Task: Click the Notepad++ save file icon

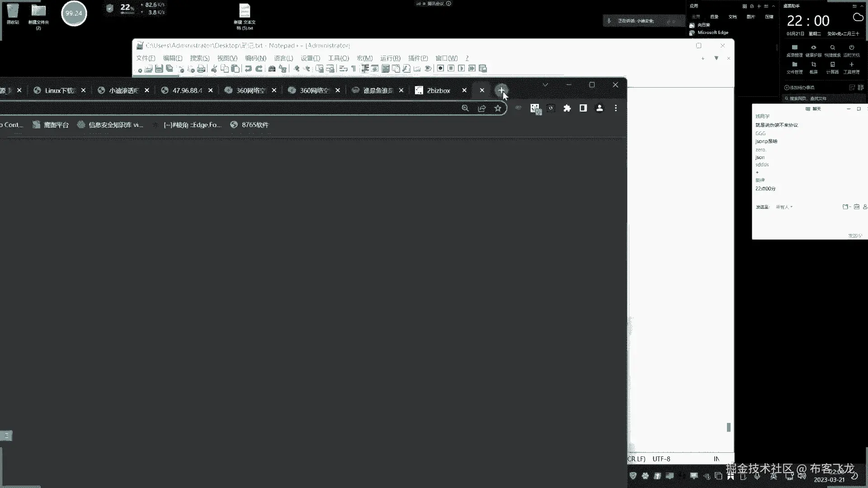Action: [x=159, y=69]
